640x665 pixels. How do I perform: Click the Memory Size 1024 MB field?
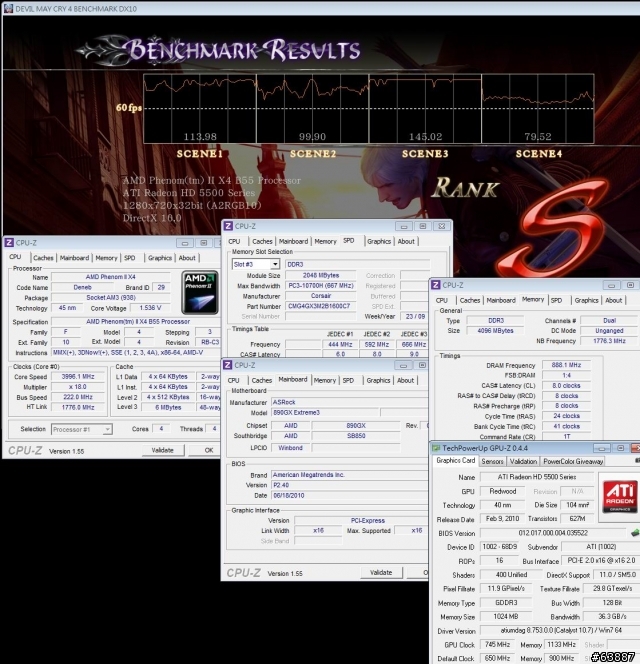506,617
